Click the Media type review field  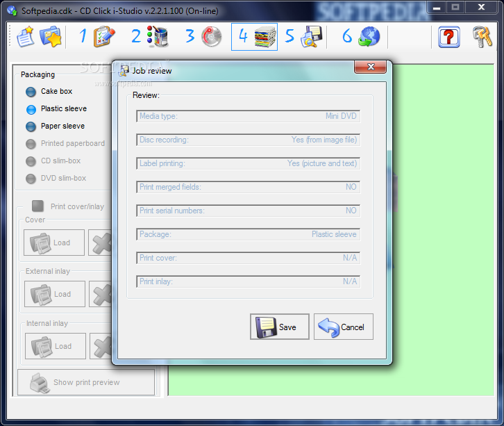pos(248,116)
